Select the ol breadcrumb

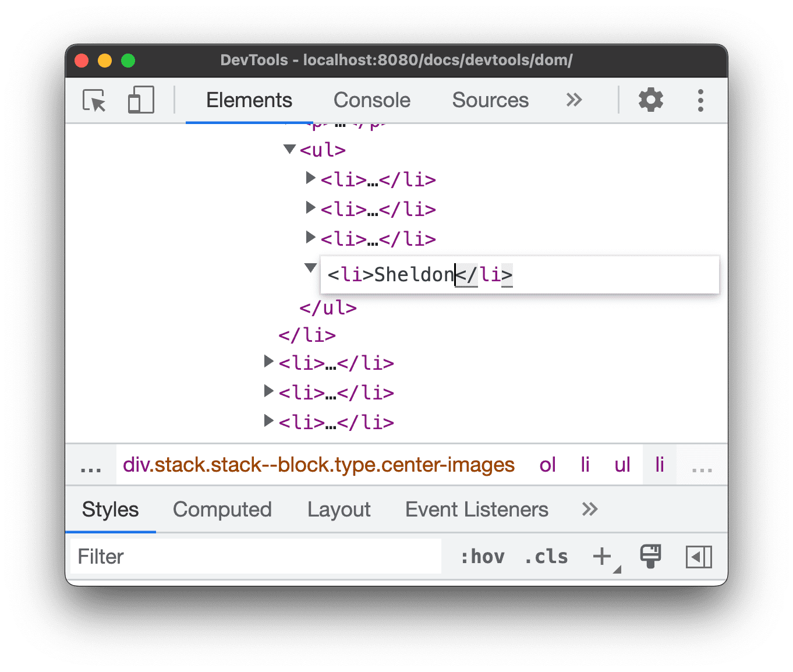(x=547, y=465)
